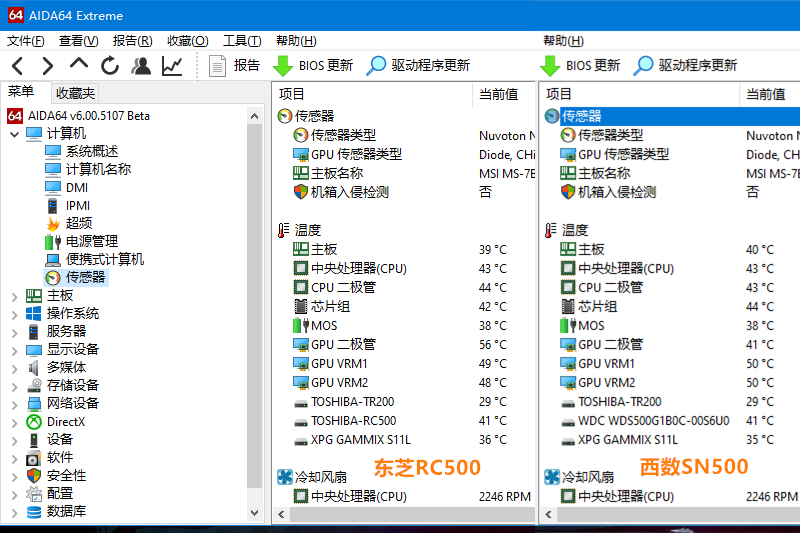The width and height of the screenshot is (800, 533).
Task: Click BIOS 更新 in the right window toolbar
Action: (x=580, y=66)
